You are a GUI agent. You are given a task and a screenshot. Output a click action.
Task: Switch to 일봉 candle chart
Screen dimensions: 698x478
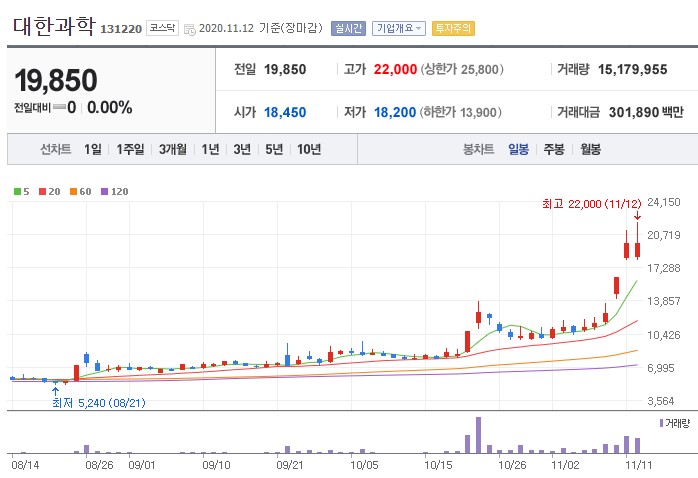pyautogui.click(x=518, y=149)
